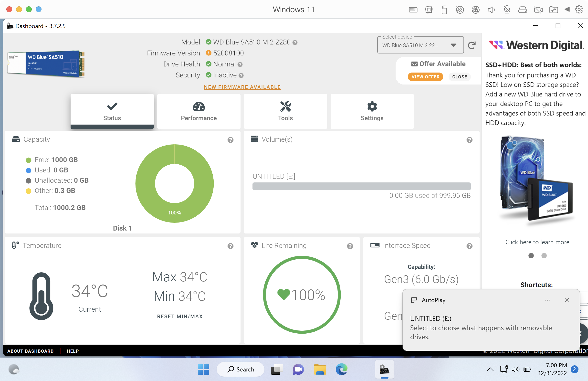Click help icon next to Security status
The width and height of the screenshot is (588, 381).
click(241, 76)
